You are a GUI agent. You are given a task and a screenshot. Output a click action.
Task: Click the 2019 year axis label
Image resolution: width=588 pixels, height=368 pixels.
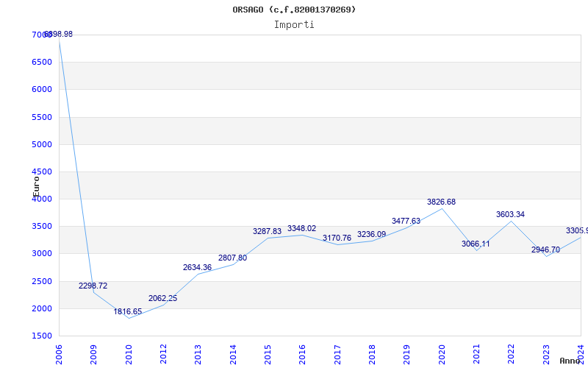(407, 355)
